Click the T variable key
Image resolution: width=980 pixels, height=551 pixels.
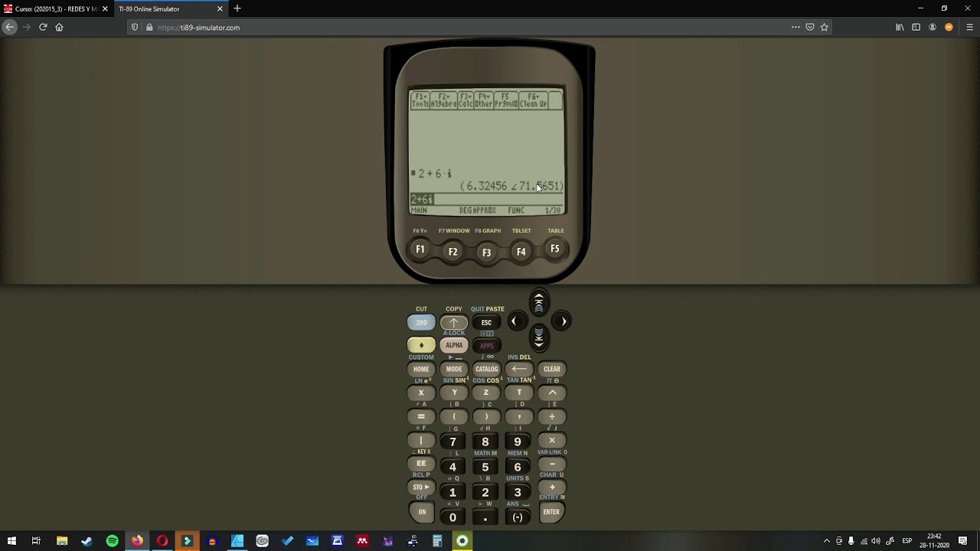519,393
